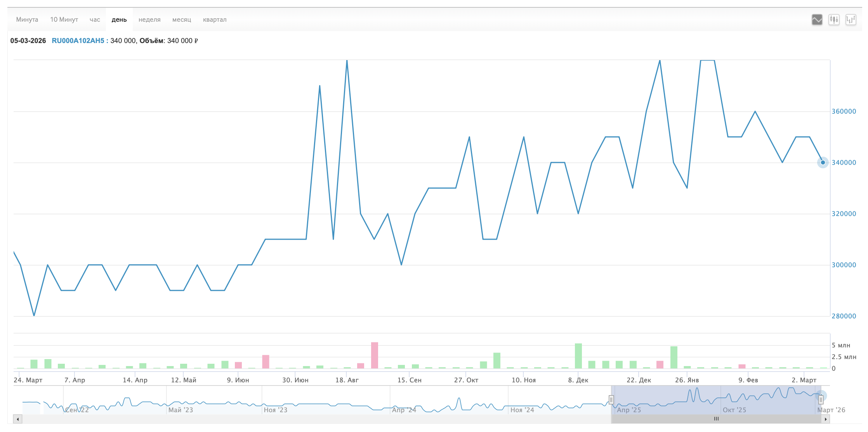Open the месяц interval tab
This screenshot has width=868, height=432.
click(182, 20)
